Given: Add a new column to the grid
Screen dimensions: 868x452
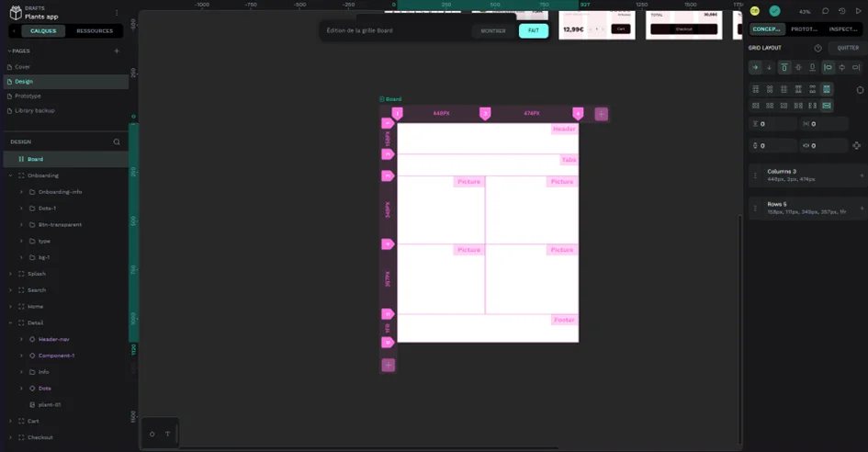Looking at the screenshot, I should tap(602, 114).
